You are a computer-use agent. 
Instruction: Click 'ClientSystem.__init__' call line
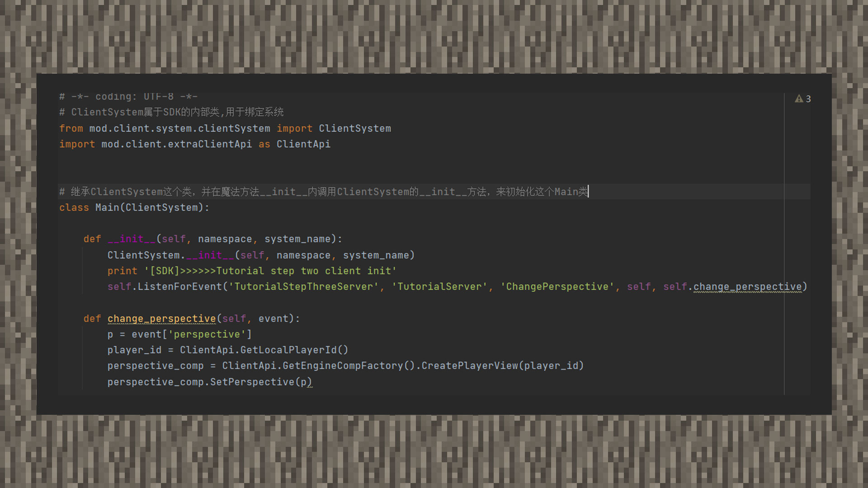261,255
